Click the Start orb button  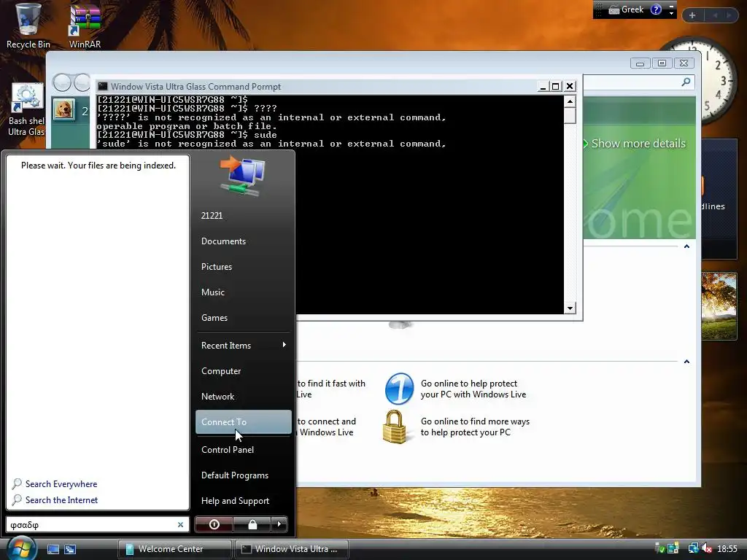pyautogui.click(x=21, y=548)
